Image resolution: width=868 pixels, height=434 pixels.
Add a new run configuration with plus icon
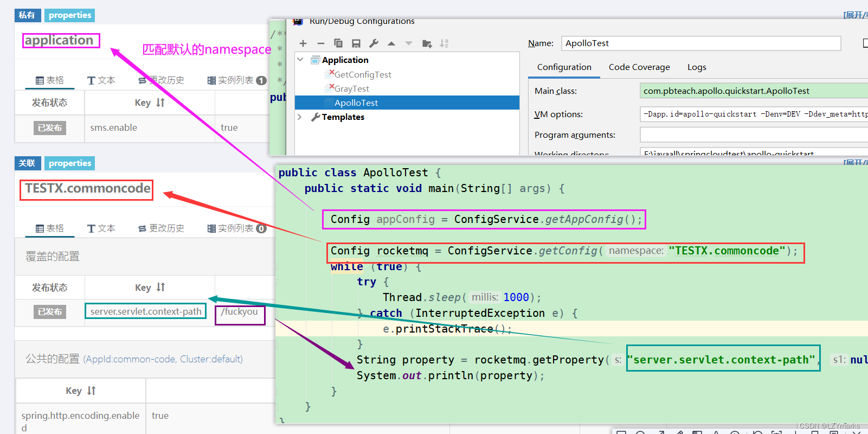[x=303, y=43]
